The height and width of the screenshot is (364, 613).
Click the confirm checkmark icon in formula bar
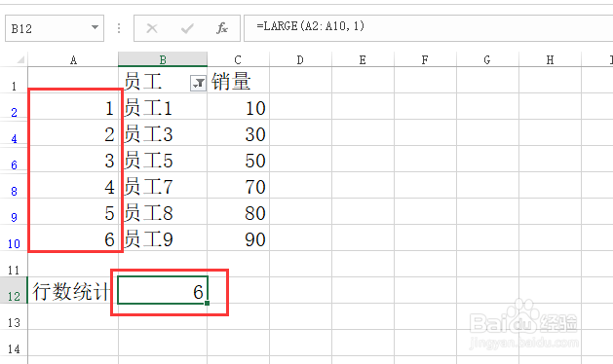[187, 28]
